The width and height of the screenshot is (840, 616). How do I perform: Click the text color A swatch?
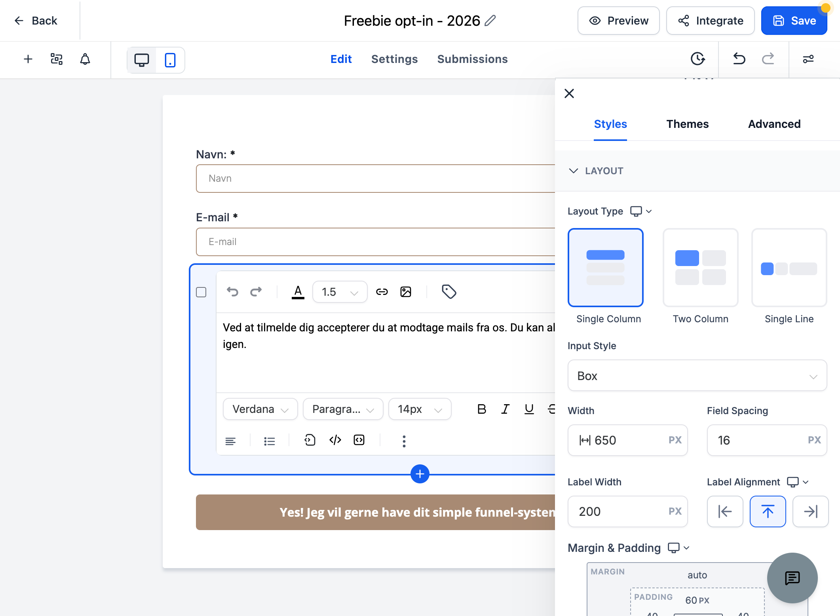tap(298, 292)
